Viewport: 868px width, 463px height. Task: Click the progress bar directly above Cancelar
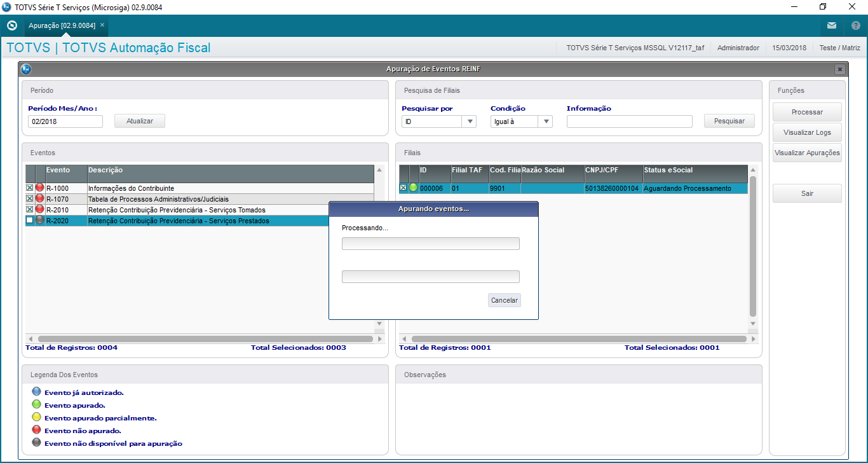[431, 277]
